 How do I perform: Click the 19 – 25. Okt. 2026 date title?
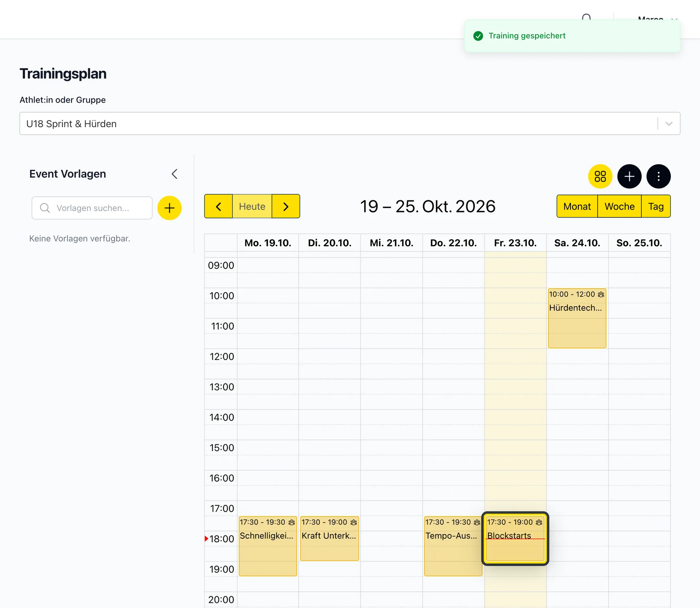pyautogui.click(x=428, y=207)
